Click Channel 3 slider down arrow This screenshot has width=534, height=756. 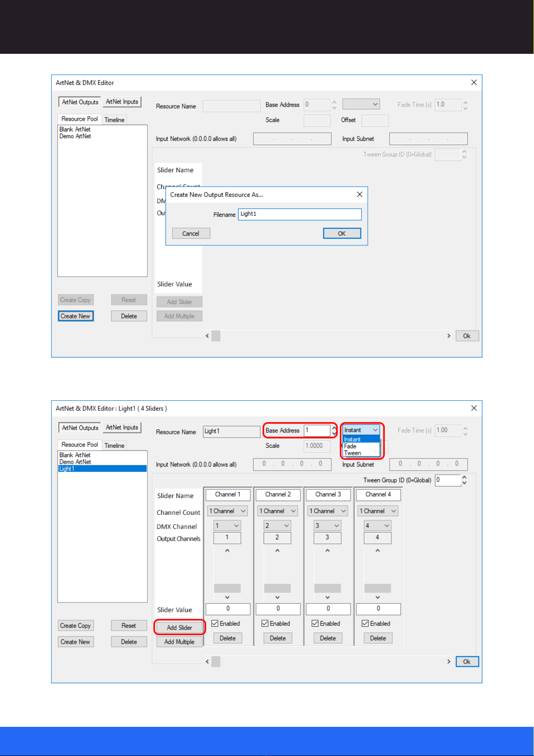tap(328, 598)
